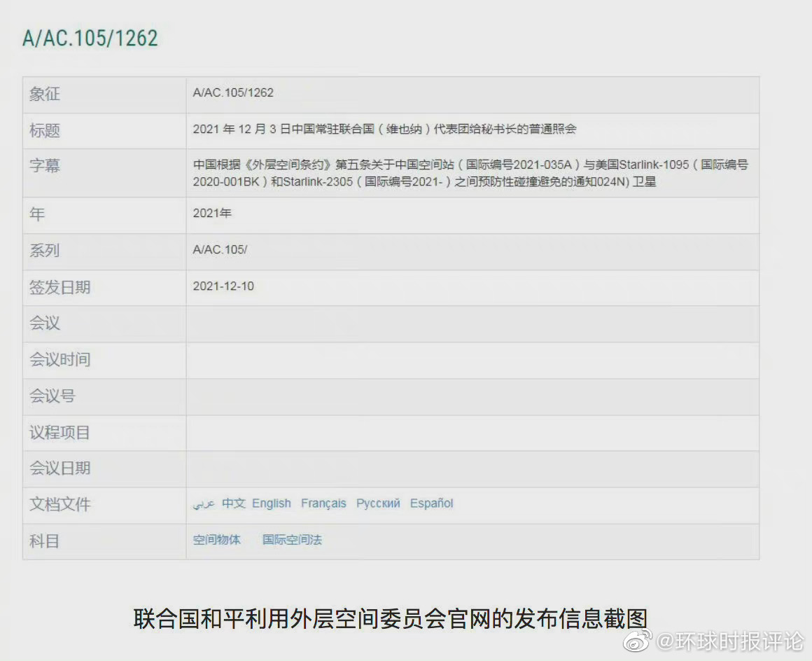Click the 文档文件 row label
This screenshot has width=812, height=661.
coord(60,504)
